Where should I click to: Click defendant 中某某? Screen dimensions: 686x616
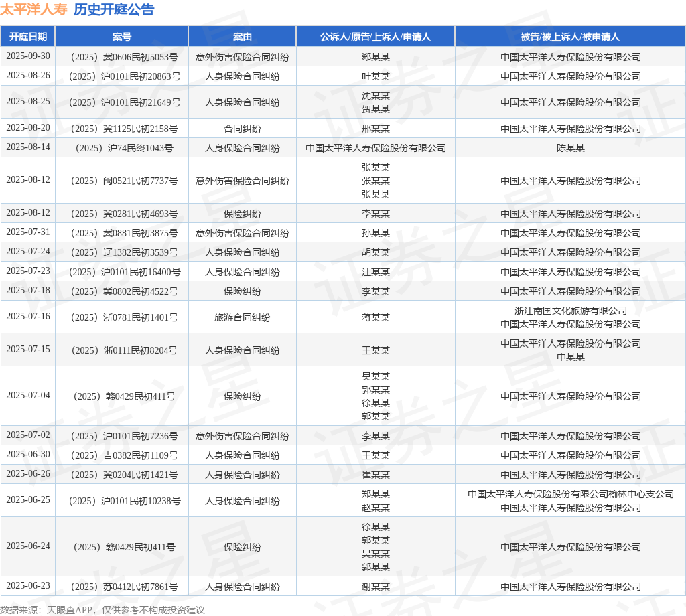pos(571,357)
